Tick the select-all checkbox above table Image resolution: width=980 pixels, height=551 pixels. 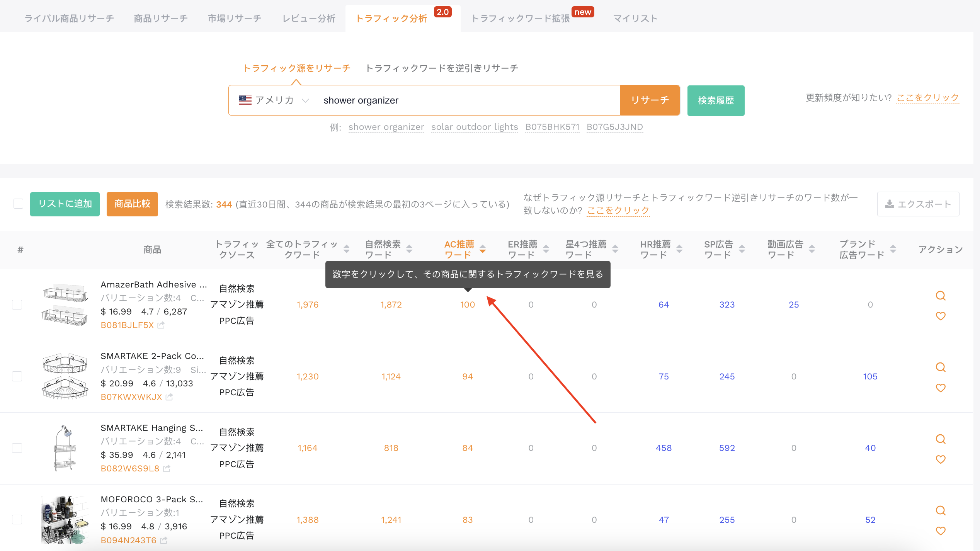click(x=18, y=204)
